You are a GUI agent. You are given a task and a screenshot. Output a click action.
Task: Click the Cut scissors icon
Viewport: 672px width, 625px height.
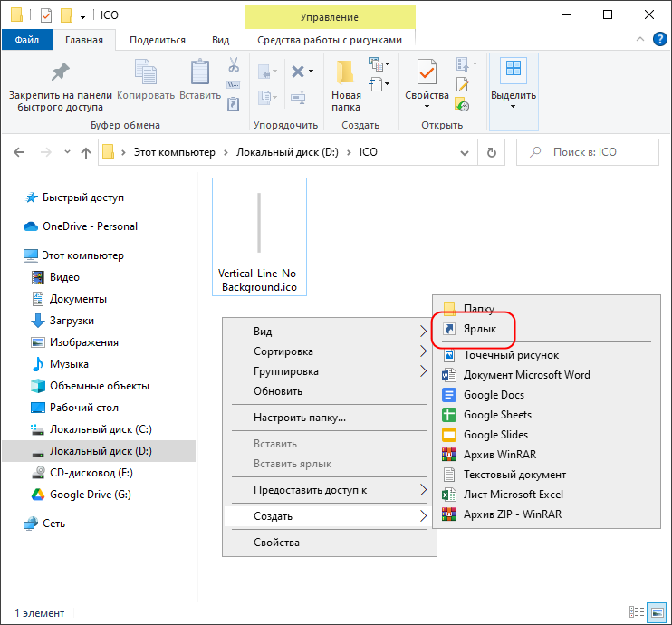pyautogui.click(x=234, y=64)
